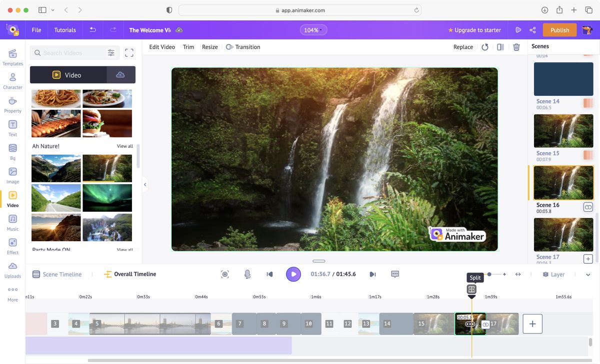Collapse the left media panel with the chevron
The width and height of the screenshot is (600, 364).
144,184
